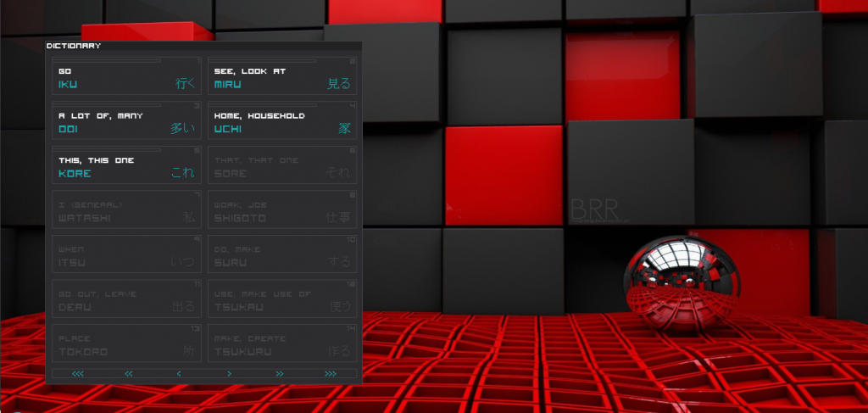
Task: Jump to first page with triple left arrows
Action: click(78, 373)
